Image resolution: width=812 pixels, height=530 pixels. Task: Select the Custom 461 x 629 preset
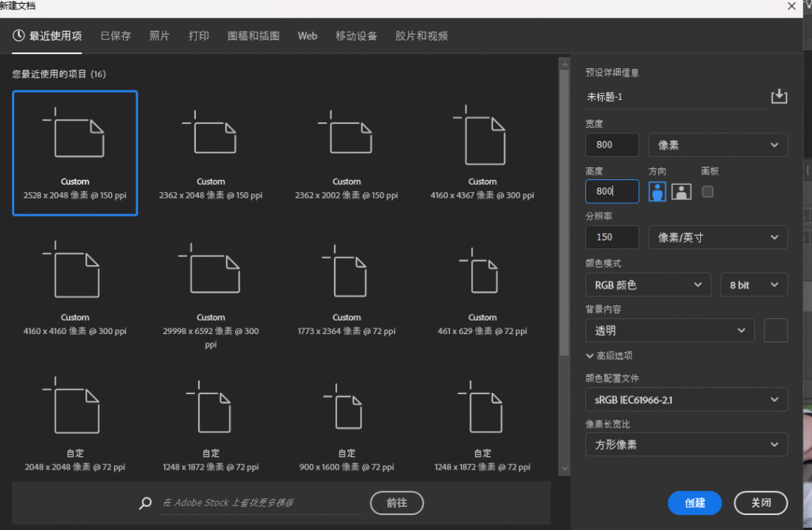coord(482,289)
